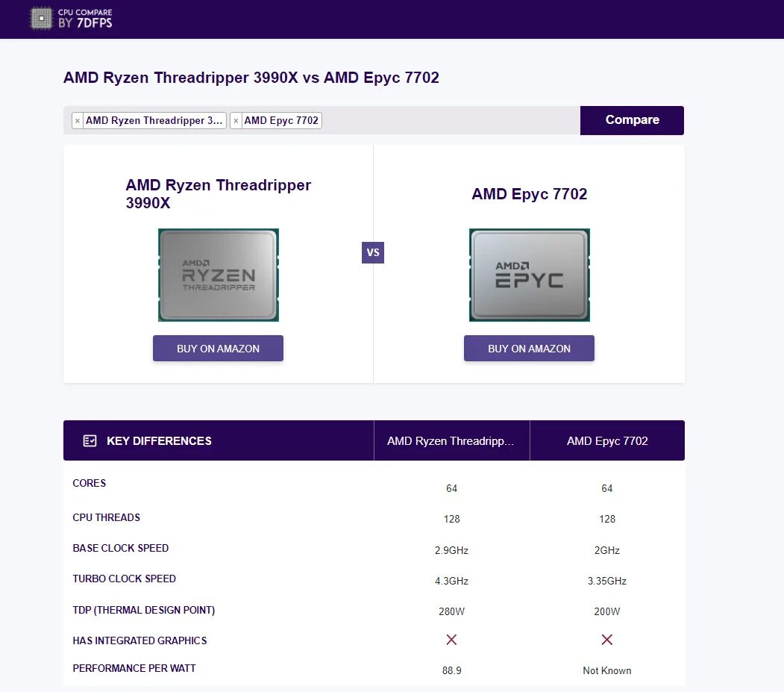Click the CPU THREADS row label
This screenshot has width=784, height=692.
pyautogui.click(x=107, y=517)
